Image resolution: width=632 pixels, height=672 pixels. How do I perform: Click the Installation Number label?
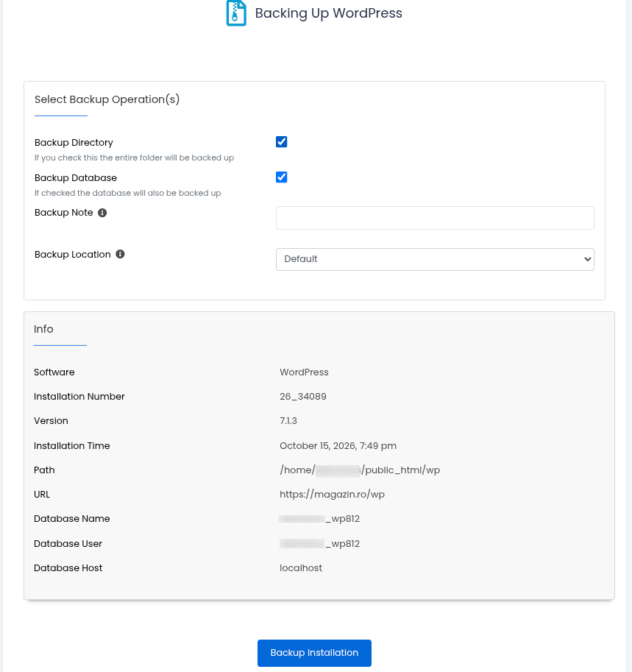pos(79,397)
